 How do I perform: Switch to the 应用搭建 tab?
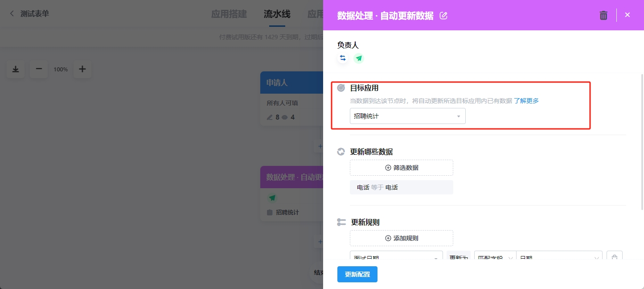click(229, 14)
